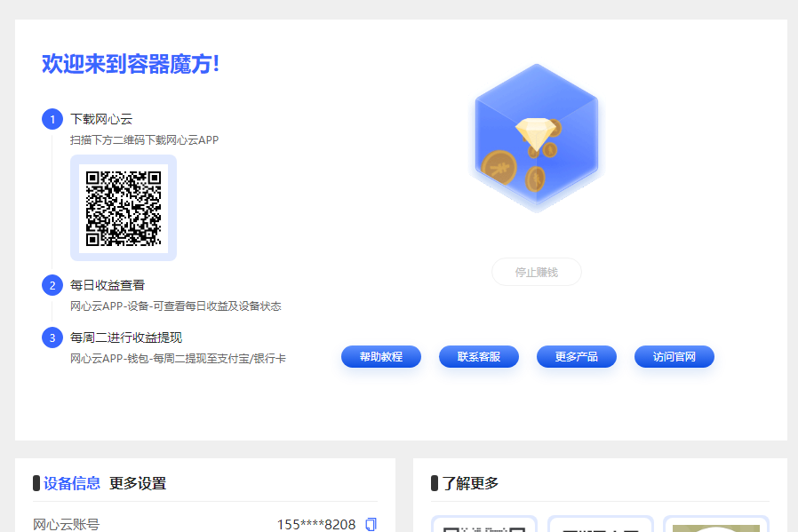Click the step title 每日收益查看
The width and height of the screenshot is (798, 532).
coord(108,285)
